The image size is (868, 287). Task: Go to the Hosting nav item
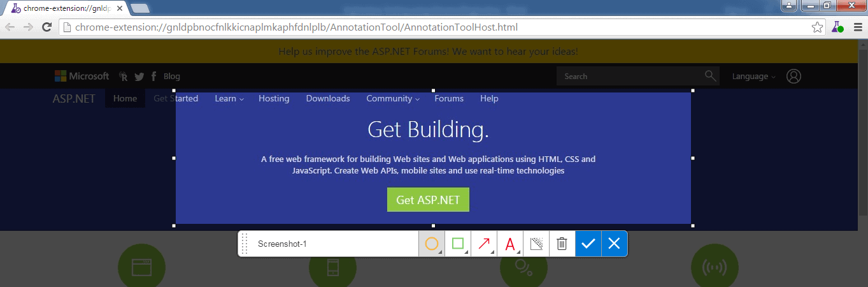(274, 98)
